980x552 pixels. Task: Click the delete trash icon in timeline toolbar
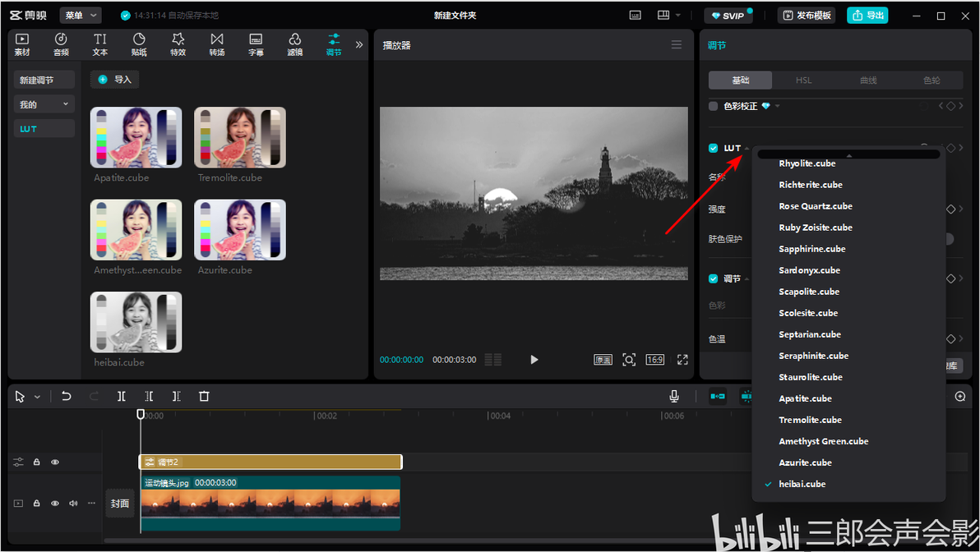(x=204, y=396)
